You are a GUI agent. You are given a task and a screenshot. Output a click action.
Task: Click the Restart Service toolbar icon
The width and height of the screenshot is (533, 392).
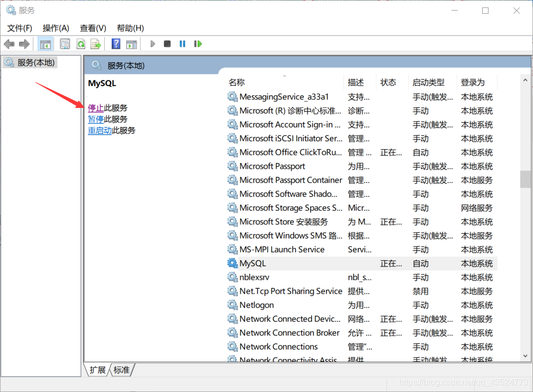coord(198,44)
